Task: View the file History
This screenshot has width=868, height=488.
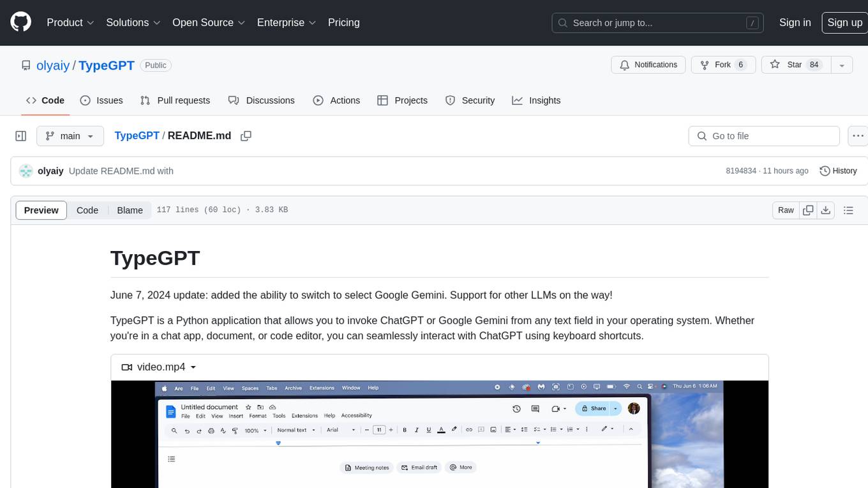Action: (x=838, y=171)
